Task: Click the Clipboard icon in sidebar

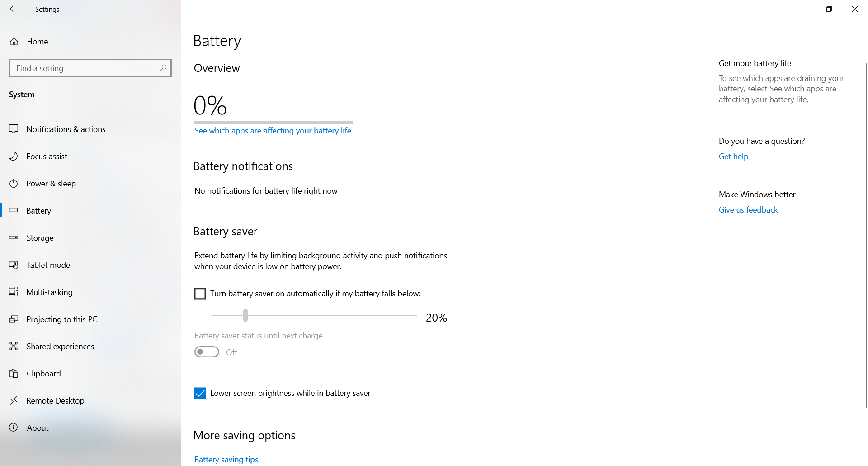Action: (x=14, y=374)
